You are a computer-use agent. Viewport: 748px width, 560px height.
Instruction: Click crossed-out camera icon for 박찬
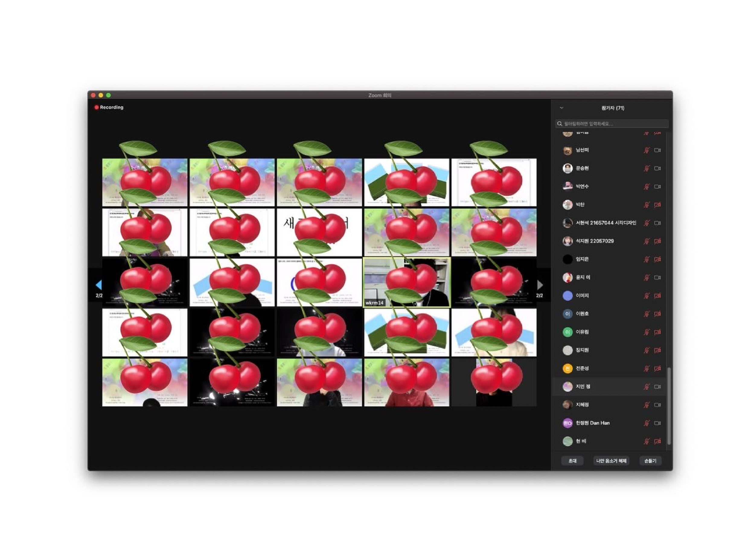click(x=657, y=205)
